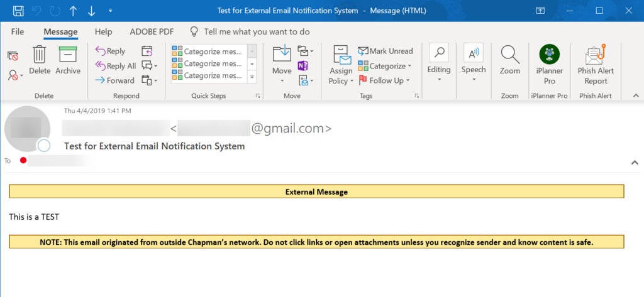
Task: Open the move Actions dropdown icon
Action: (305, 80)
